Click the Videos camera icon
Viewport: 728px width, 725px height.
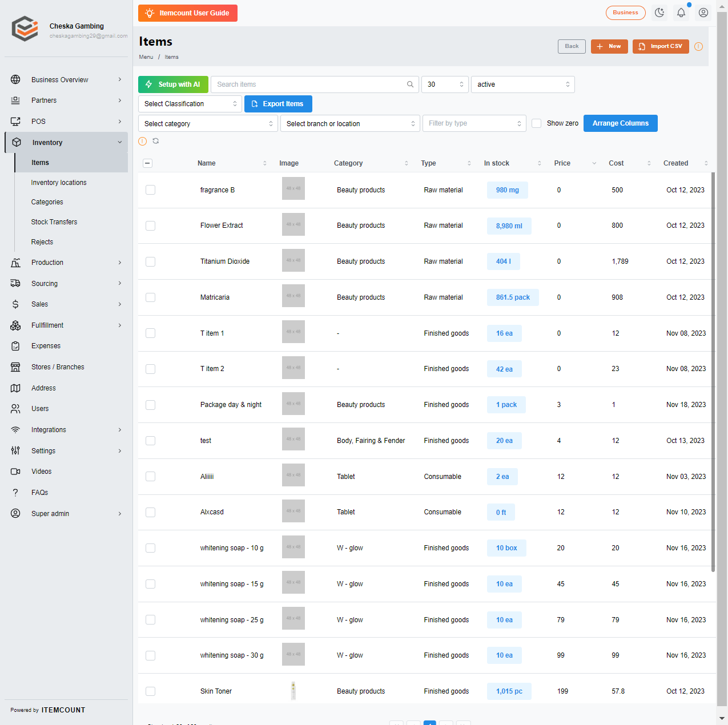click(x=15, y=472)
